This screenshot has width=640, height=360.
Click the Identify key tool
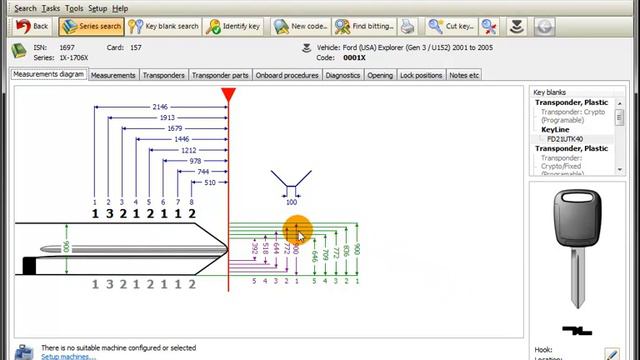[233, 27]
